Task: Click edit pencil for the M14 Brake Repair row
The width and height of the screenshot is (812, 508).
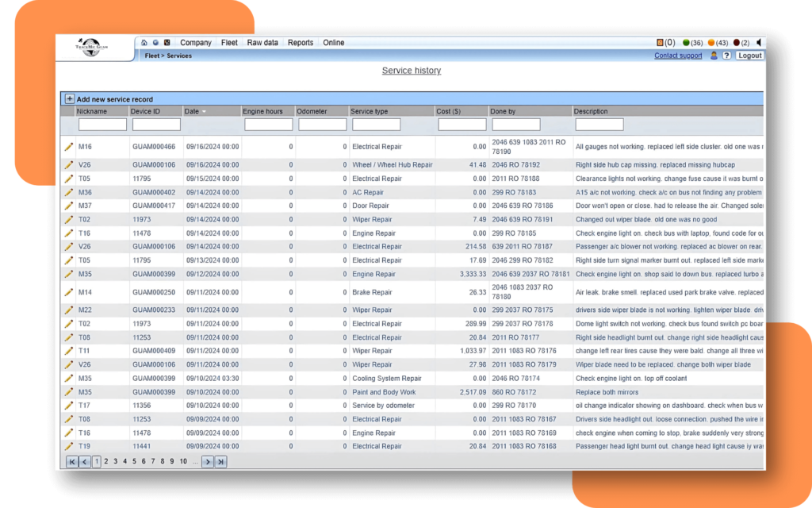Action: pyautogui.click(x=69, y=292)
